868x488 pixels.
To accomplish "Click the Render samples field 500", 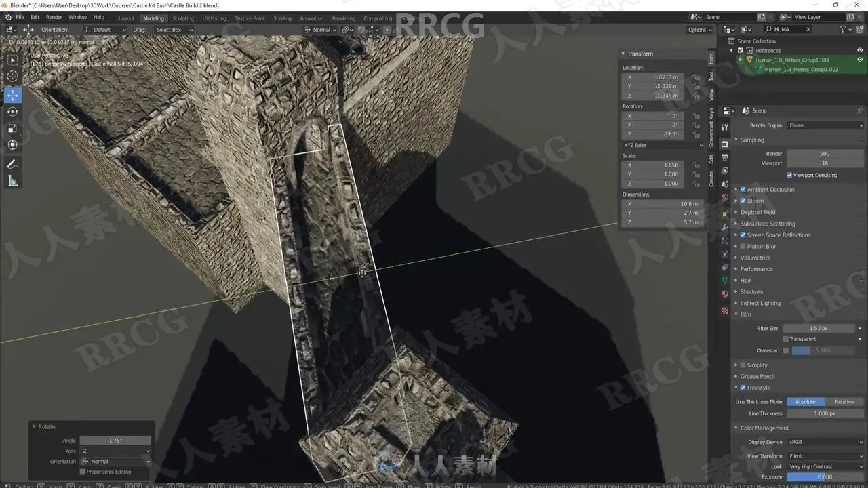I will 825,154.
